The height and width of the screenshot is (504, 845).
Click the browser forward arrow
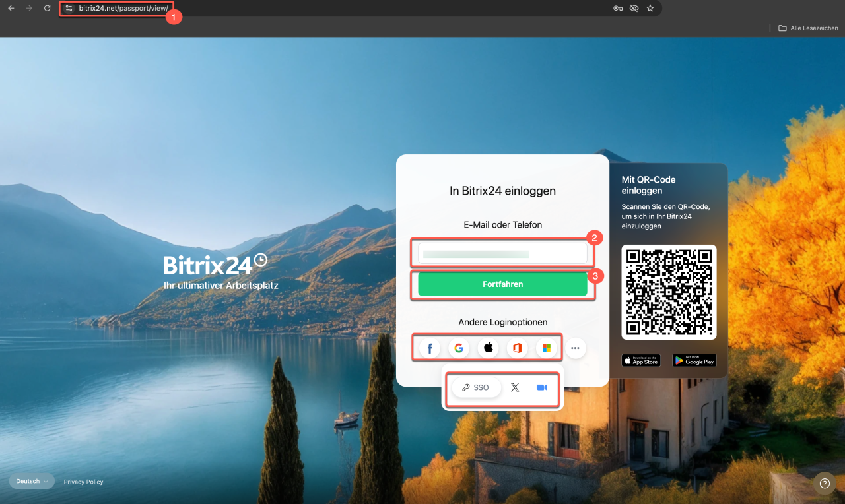click(29, 8)
